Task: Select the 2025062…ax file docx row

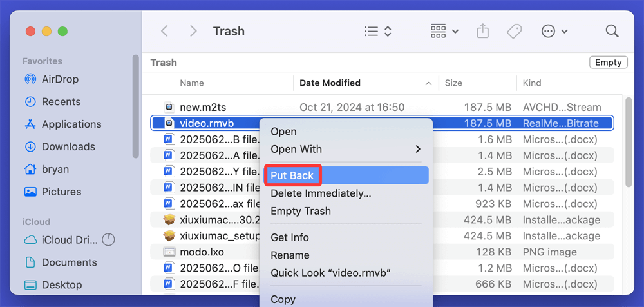Action: (382, 204)
